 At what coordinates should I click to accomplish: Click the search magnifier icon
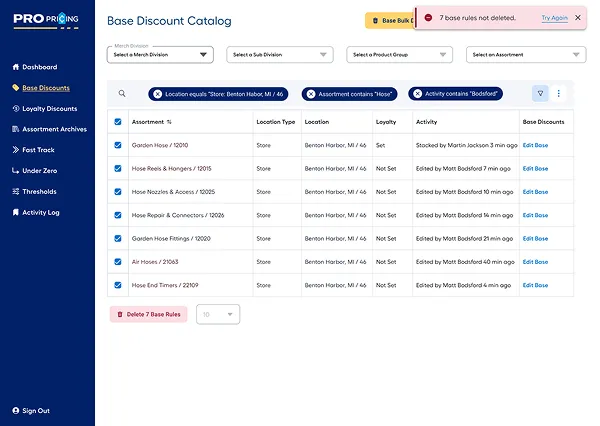[122, 93]
